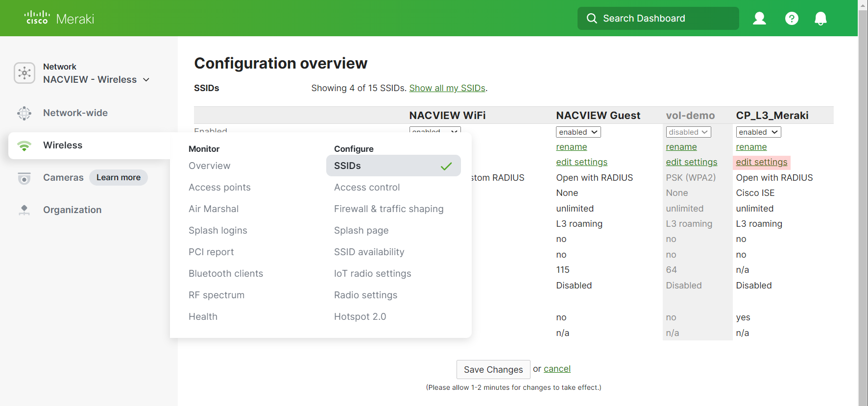868x406 pixels.
Task: Click the Organization icon in sidebar
Action: tap(24, 210)
